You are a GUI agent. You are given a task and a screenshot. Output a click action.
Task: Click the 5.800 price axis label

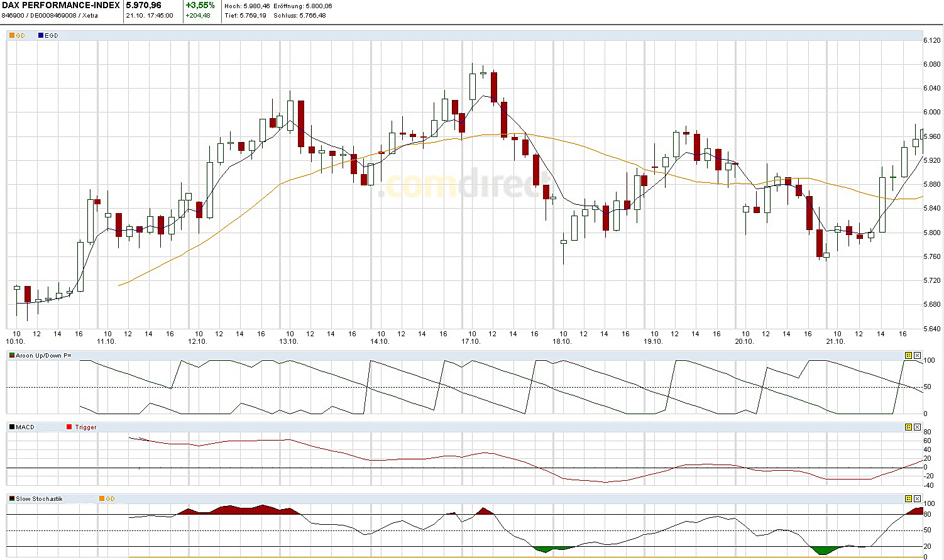tap(932, 233)
